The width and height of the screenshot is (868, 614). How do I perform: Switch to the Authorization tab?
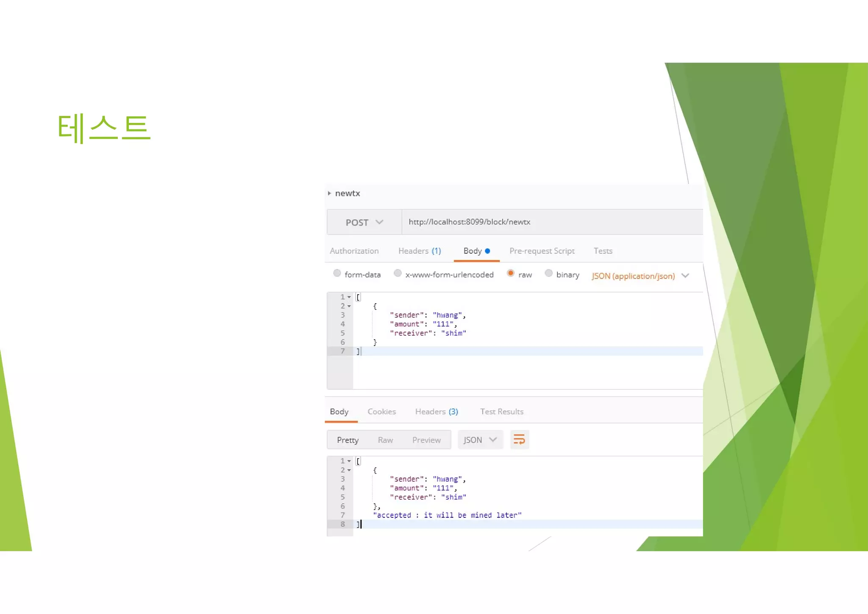354,251
